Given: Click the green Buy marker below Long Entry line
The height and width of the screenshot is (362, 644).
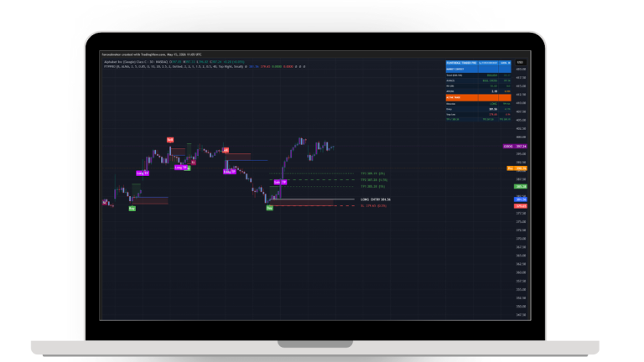Looking at the screenshot, I should click(x=269, y=208).
